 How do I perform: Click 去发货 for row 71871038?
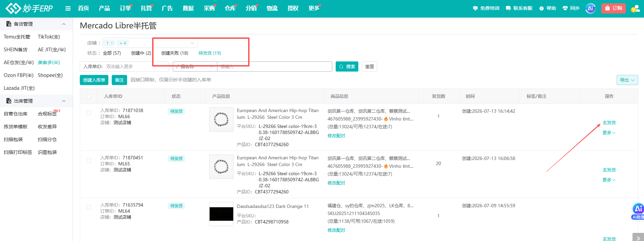(x=609, y=123)
